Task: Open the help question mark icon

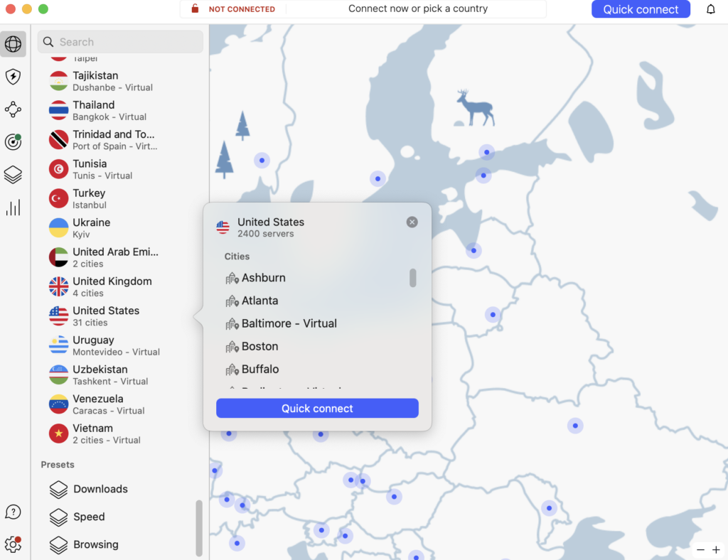Action: 13,512
